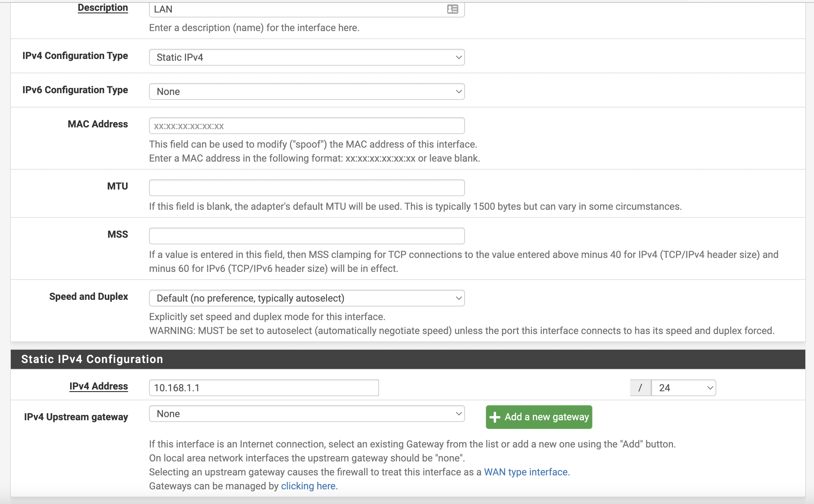Click the chevron arrow on IPv6 None selector
The image size is (814, 504).
[459, 91]
